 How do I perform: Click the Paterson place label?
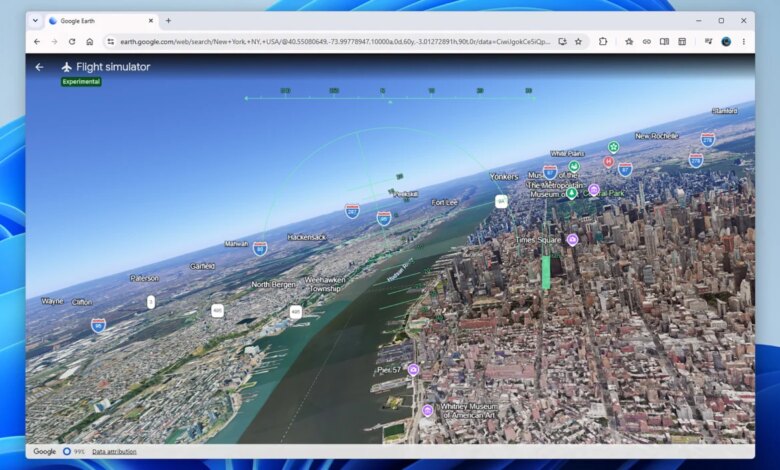[144, 278]
